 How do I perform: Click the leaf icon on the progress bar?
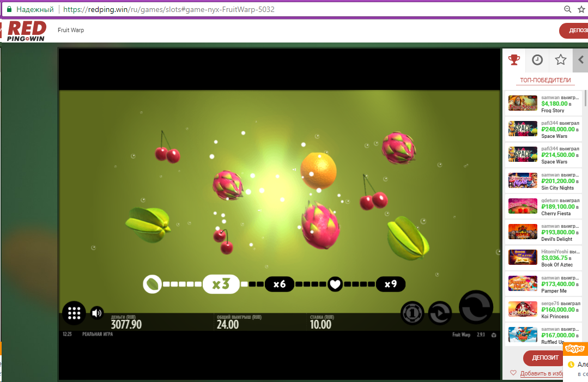[152, 284]
